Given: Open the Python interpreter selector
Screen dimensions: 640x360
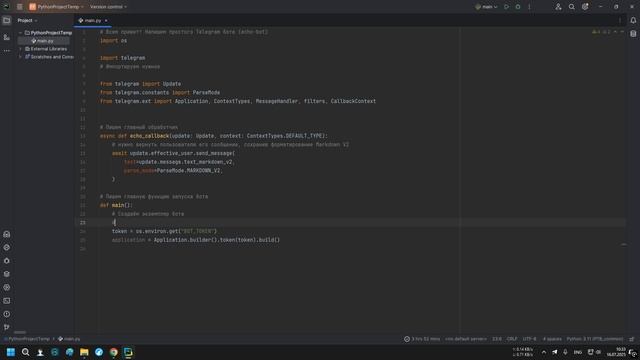Looking at the screenshot, I should click(x=595, y=339).
